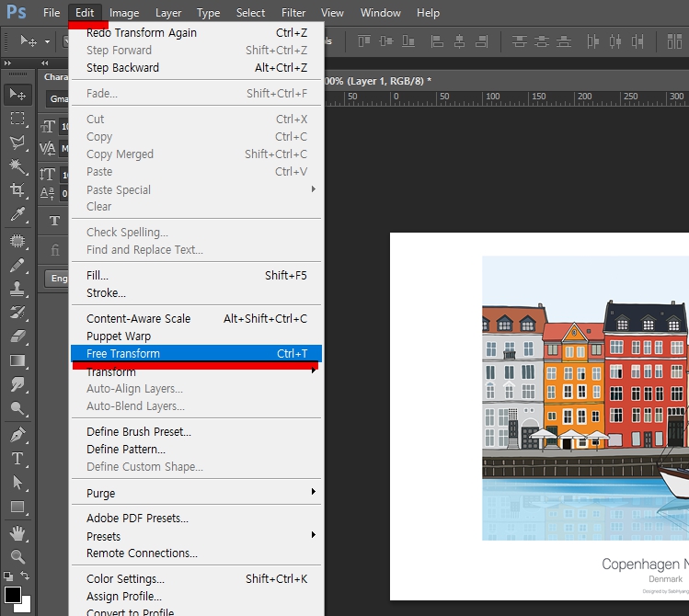Viewport: 689px width, 616px height.
Task: Select the Gradient tool
Action: pos(17,360)
